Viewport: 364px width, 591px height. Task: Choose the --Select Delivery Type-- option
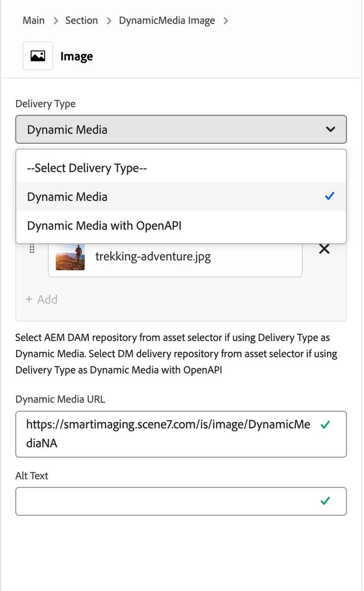[x=87, y=168]
